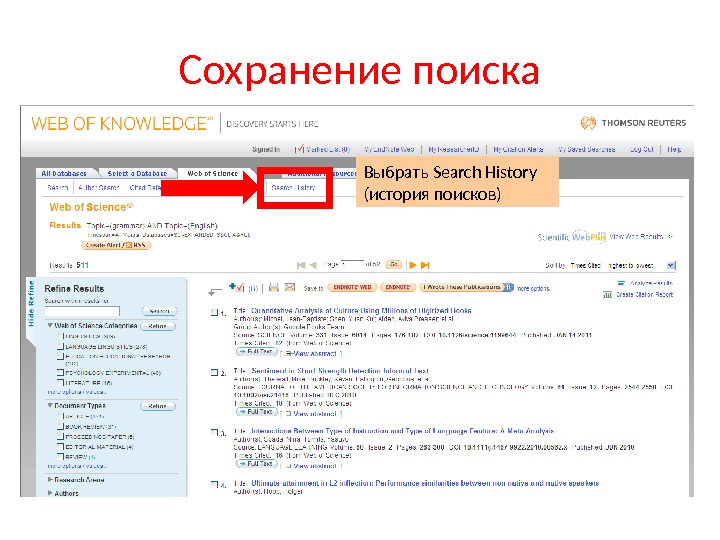The image size is (720, 540).
Task: Click Refine button for Web of Science Categories
Action: 158,326
